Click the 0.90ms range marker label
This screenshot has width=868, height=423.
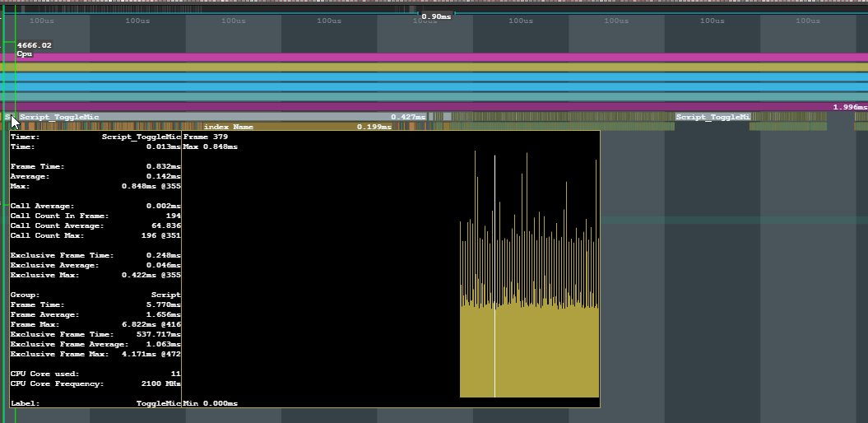coord(436,16)
